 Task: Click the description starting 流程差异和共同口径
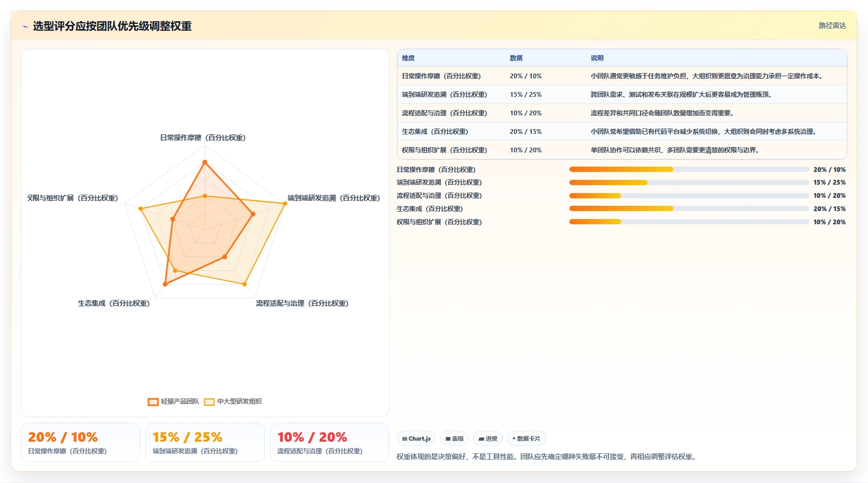click(x=663, y=113)
